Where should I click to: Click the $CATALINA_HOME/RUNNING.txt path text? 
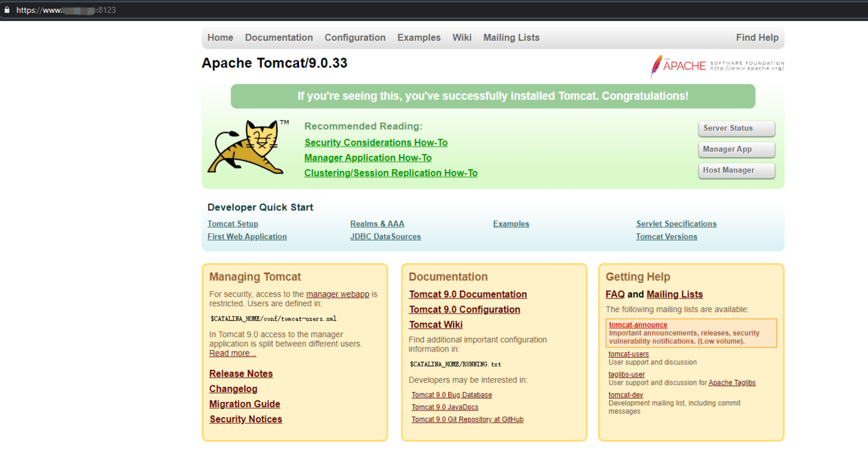[456, 364]
